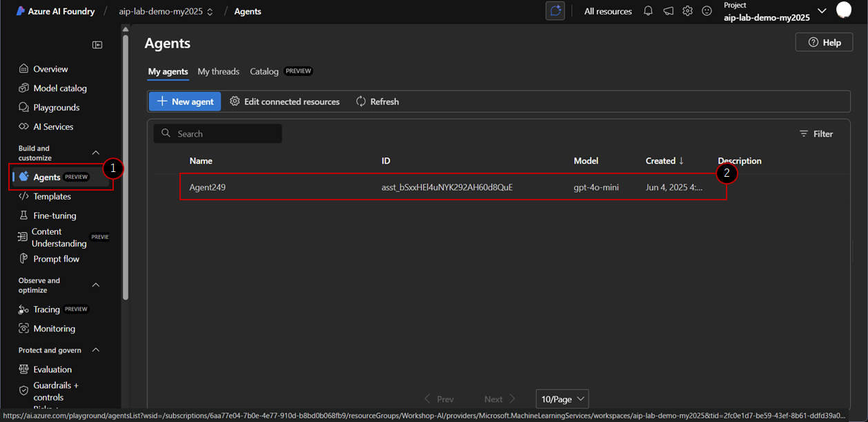Expand the Project dropdown chevron in header

pyautogui.click(x=821, y=11)
